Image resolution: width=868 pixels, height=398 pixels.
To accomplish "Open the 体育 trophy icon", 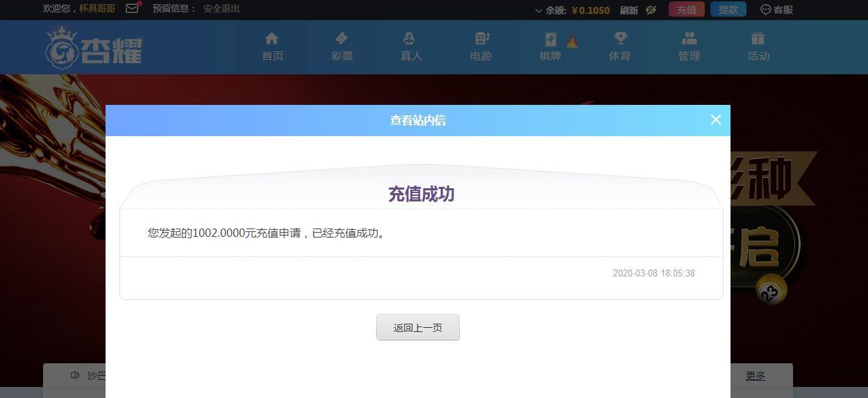I will click(x=619, y=39).
